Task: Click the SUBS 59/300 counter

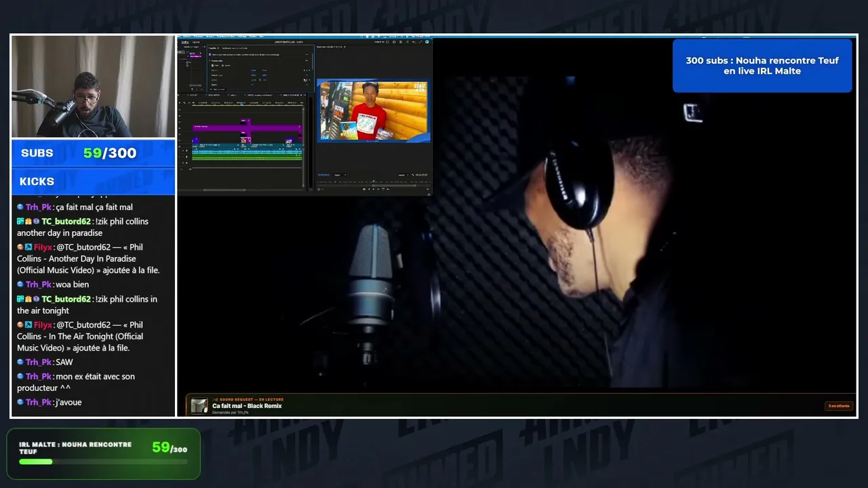Action: pos(93,153)
